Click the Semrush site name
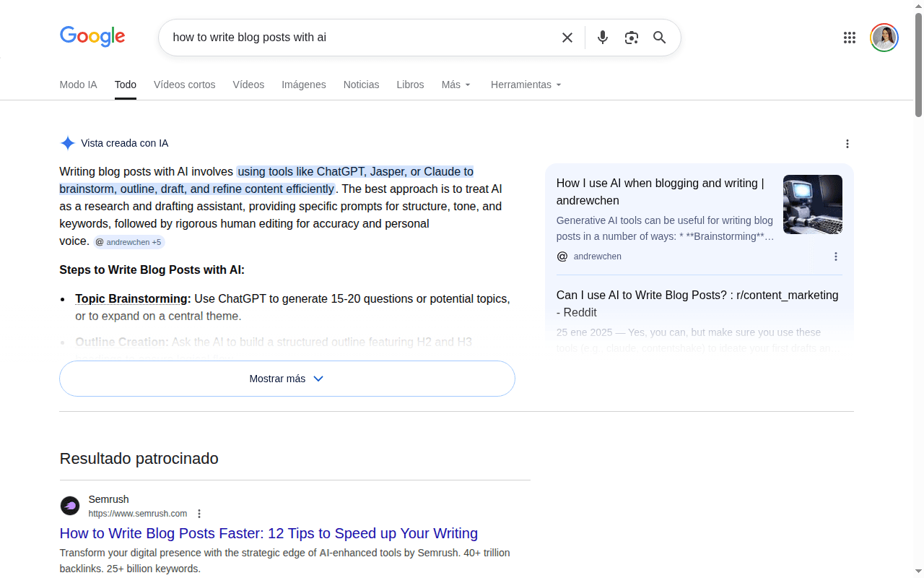The image size is (924, 578). 109,499
